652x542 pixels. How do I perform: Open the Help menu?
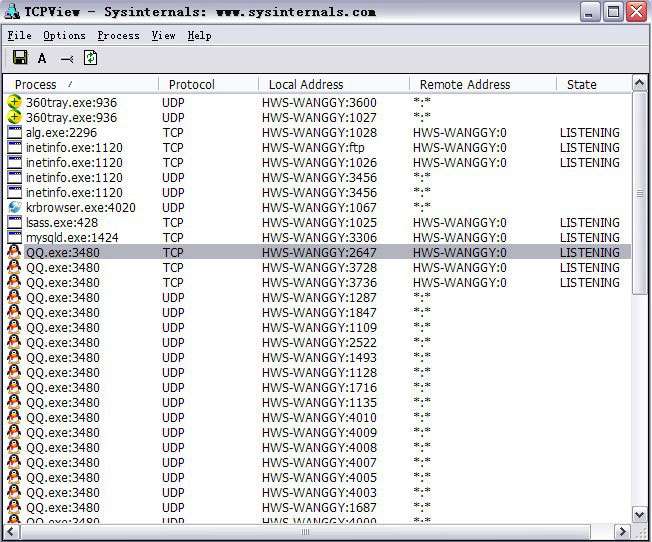[199, 36]
